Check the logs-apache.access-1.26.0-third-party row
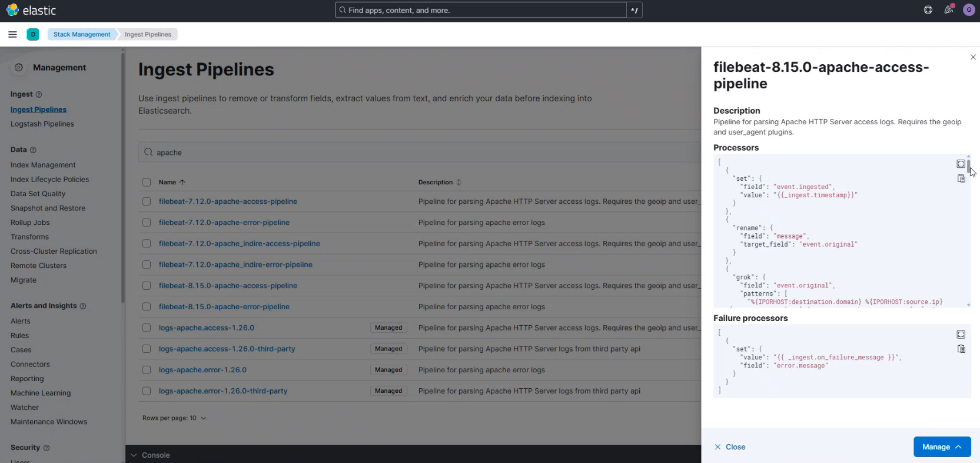The width and height of the screenshot is (980, 463). pos(147,349)
